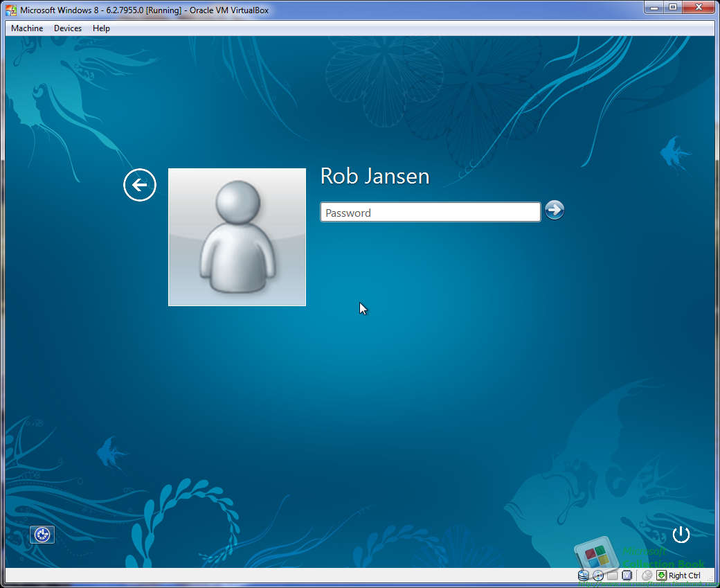The height and width of the screenshot is (588, 720).
Task: Open the Machine menu
Action: point(27,28)
